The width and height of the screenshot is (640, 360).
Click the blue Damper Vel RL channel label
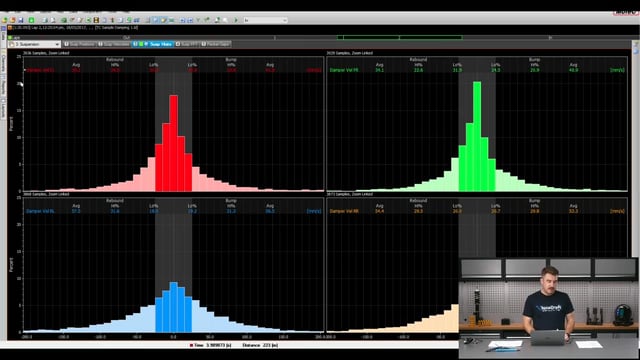coord(40,211)
